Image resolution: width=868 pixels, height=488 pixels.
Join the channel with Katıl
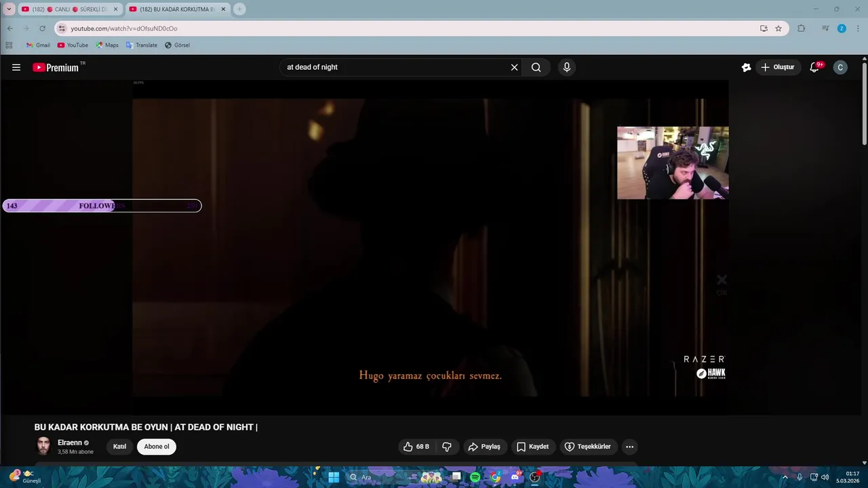click(x=119, y=447)
